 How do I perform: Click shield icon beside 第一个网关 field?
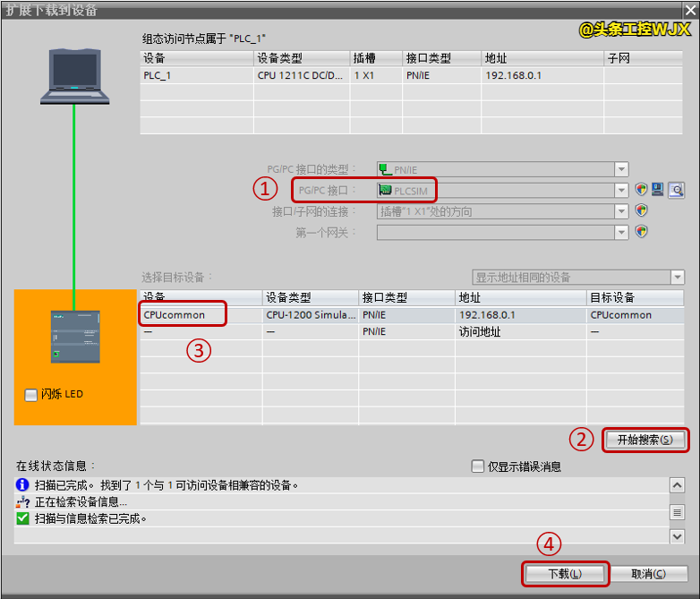click(x=641, y=232)
